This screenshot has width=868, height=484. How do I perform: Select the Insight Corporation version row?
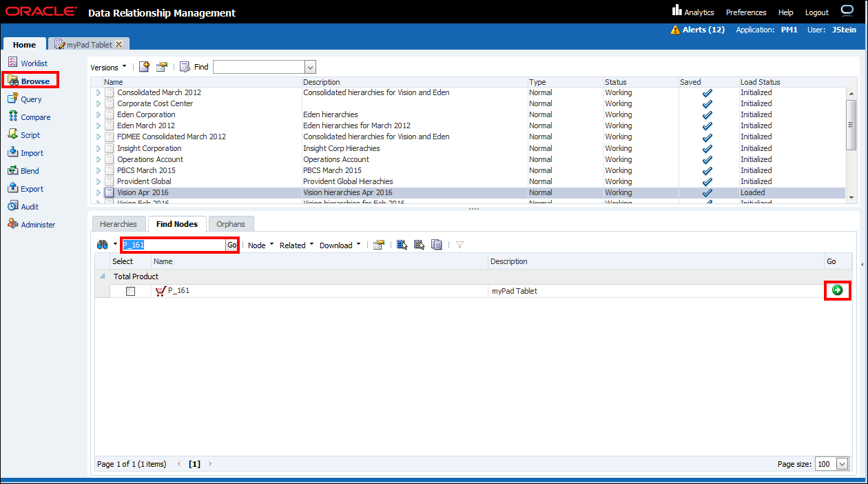[470, 148]
